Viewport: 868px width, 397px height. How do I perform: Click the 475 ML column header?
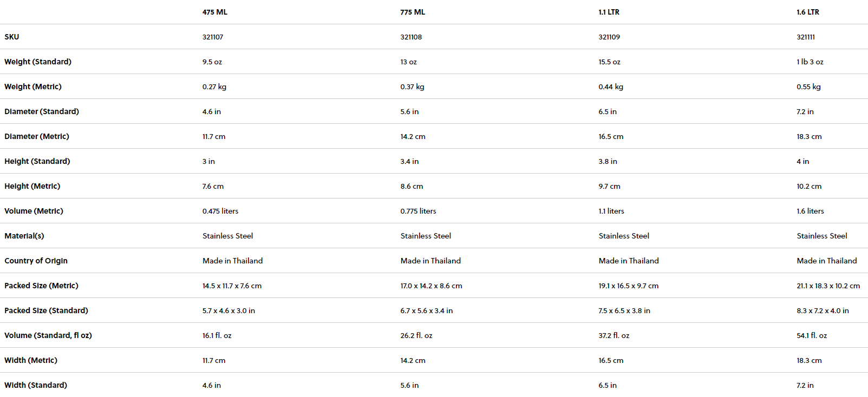tap(215, 12)
